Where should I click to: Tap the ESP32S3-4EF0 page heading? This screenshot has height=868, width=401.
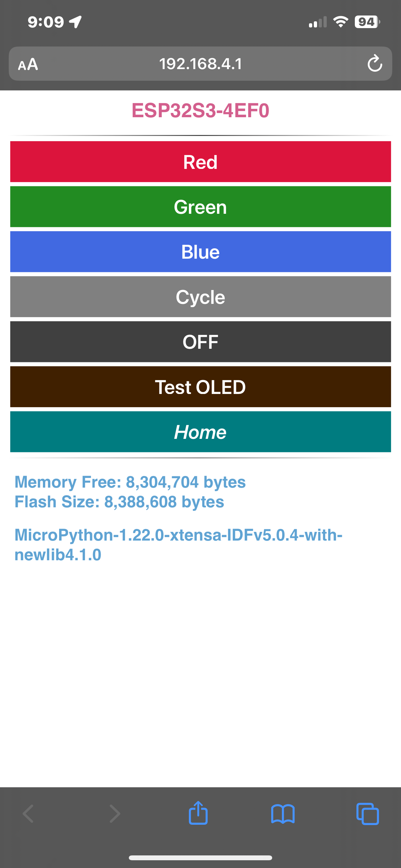click(200, 110)
